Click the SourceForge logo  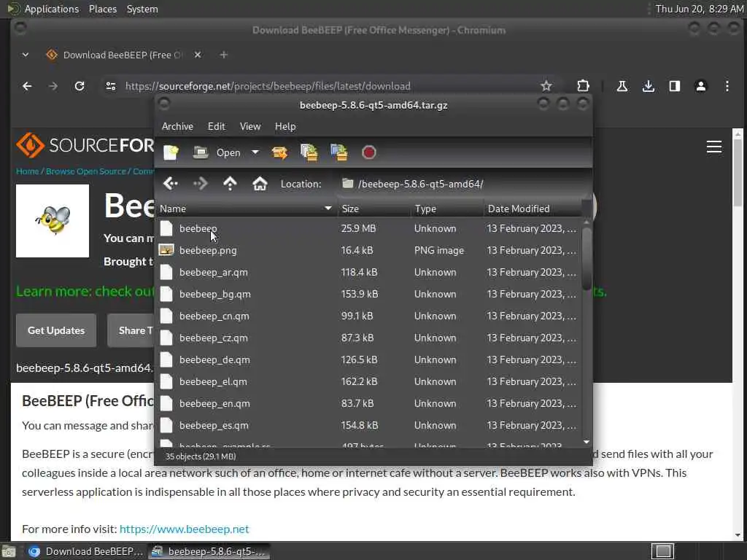(85, 145)
